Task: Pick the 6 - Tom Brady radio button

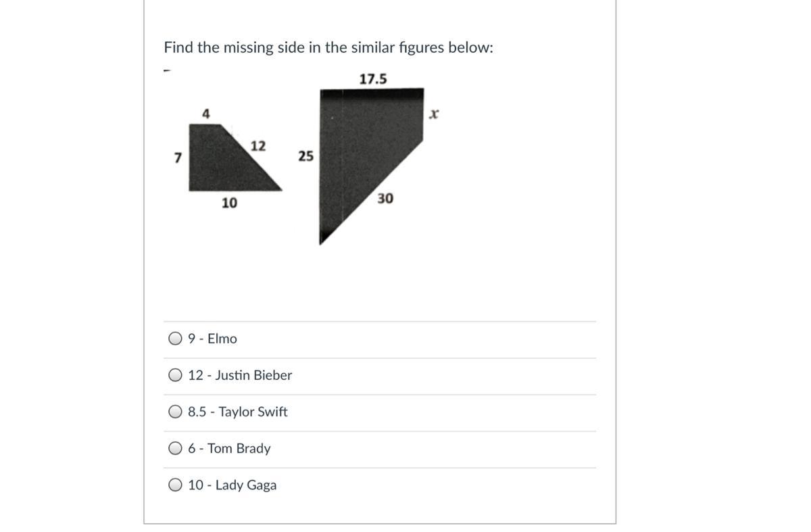Action: [x=176, y=448]
